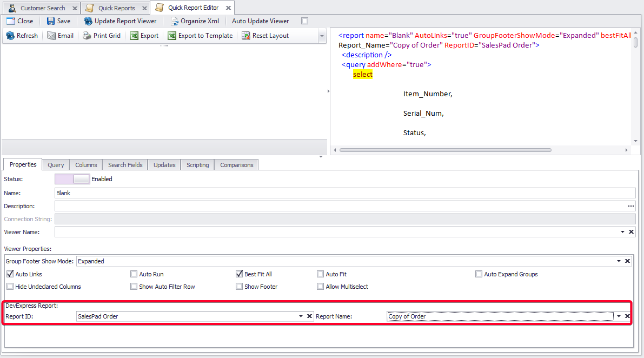644x358 pixels.
Task: Uncheck the Auto Links checkbox
Action: [x=10, y=274]
